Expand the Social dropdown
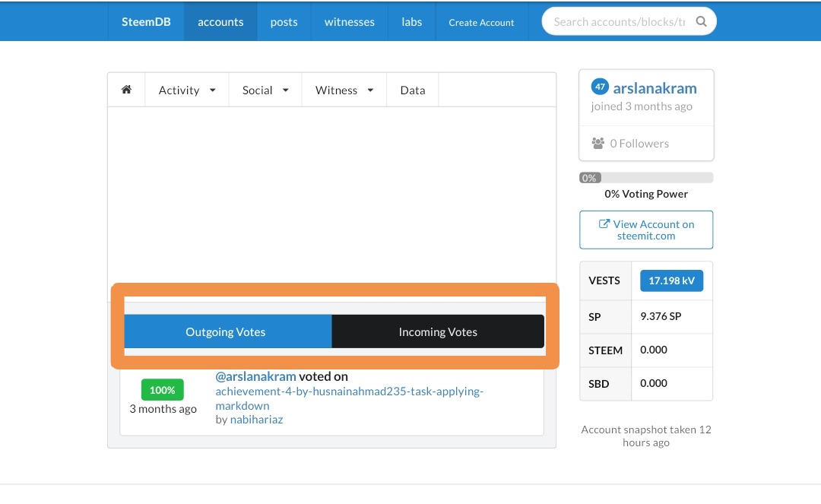 pos(265,90)
